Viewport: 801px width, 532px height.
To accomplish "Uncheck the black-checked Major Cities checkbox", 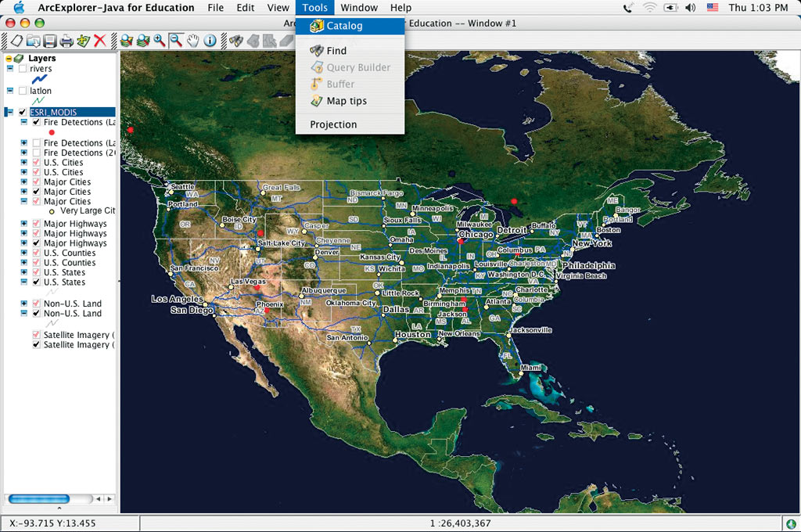I will (x=36, y=192).
